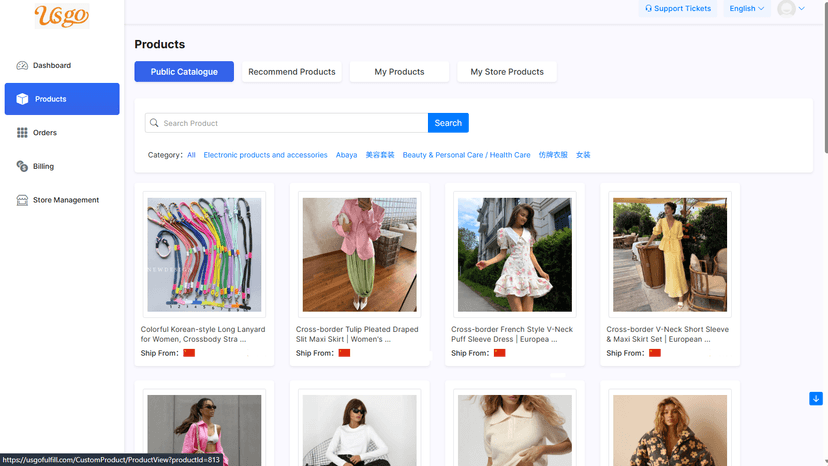The width and height of the screenshot is (828, 466).
Task: Expand the account menu chevron
Action: point(802,8)
